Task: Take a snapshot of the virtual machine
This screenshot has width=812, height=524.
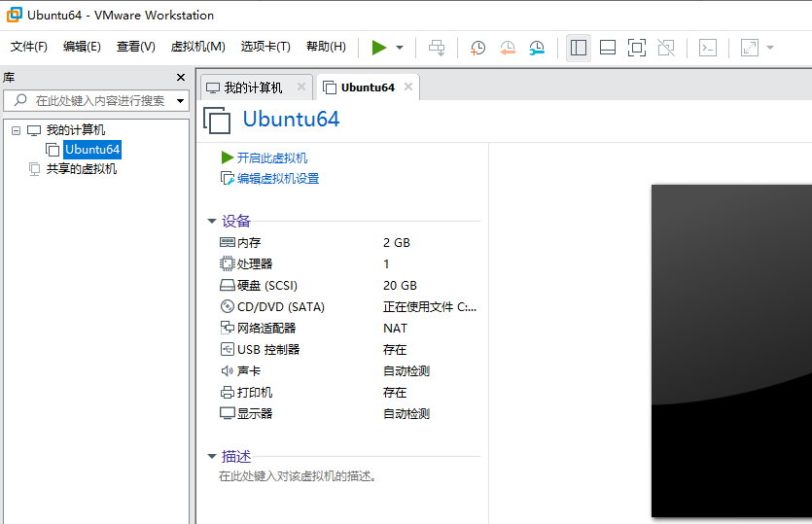Action: click(477, 48)
